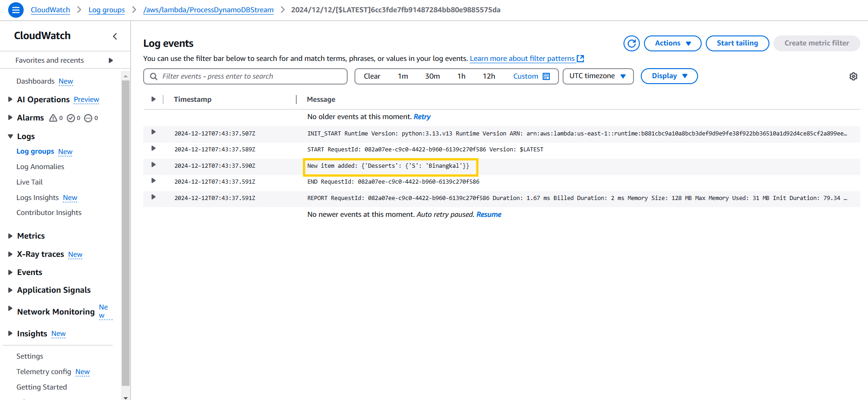Click the Custom time range calendar icon
The height and width of the screenshot is (400, 868).
(546, 76)
